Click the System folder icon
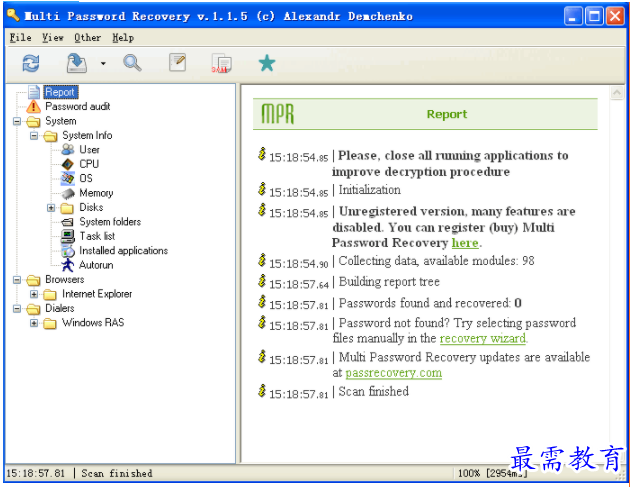The width and height of the screenshot is (632, 490). (33, 121)
